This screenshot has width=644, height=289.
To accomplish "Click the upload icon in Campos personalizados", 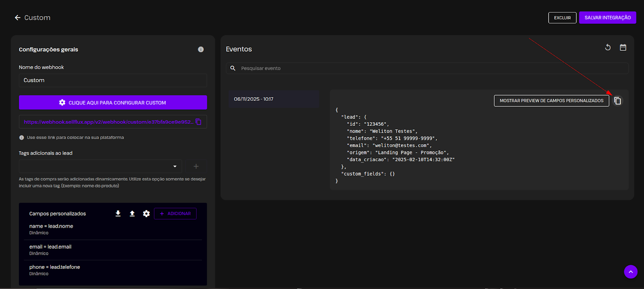I will point(132,214).
